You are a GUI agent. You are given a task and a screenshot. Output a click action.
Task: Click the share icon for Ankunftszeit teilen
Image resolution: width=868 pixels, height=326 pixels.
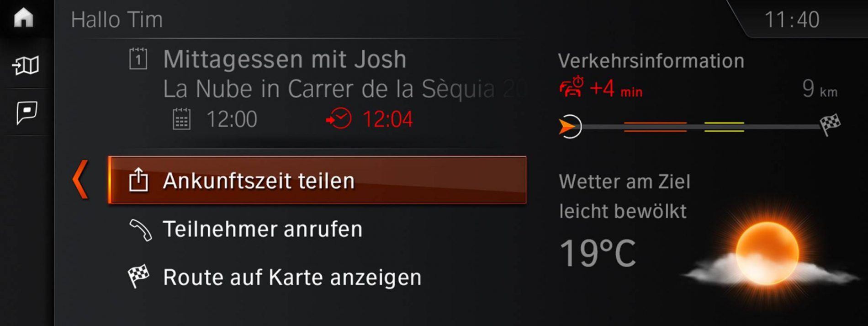pos(138,180)
